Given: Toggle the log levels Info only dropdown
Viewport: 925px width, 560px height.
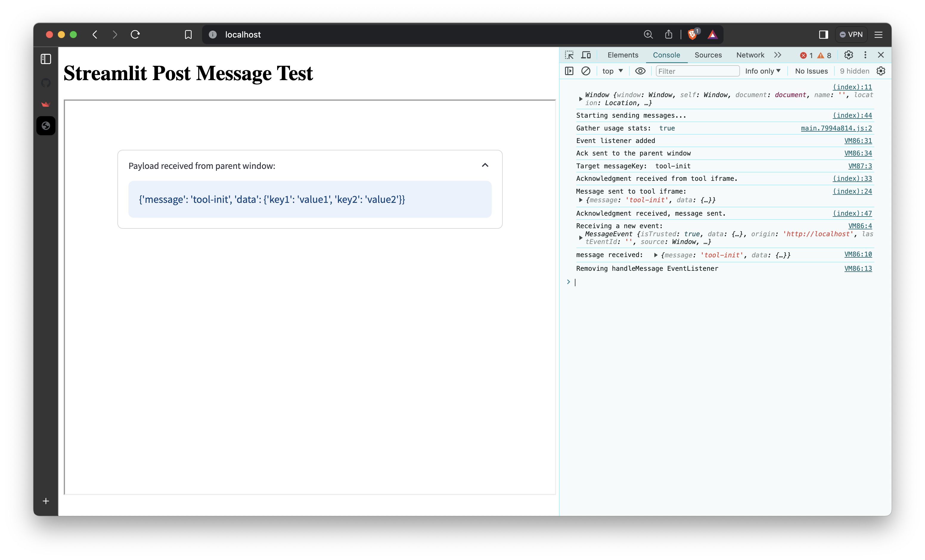Looking at the screenshot, I should pyautogui.click(x=762, y=71).
